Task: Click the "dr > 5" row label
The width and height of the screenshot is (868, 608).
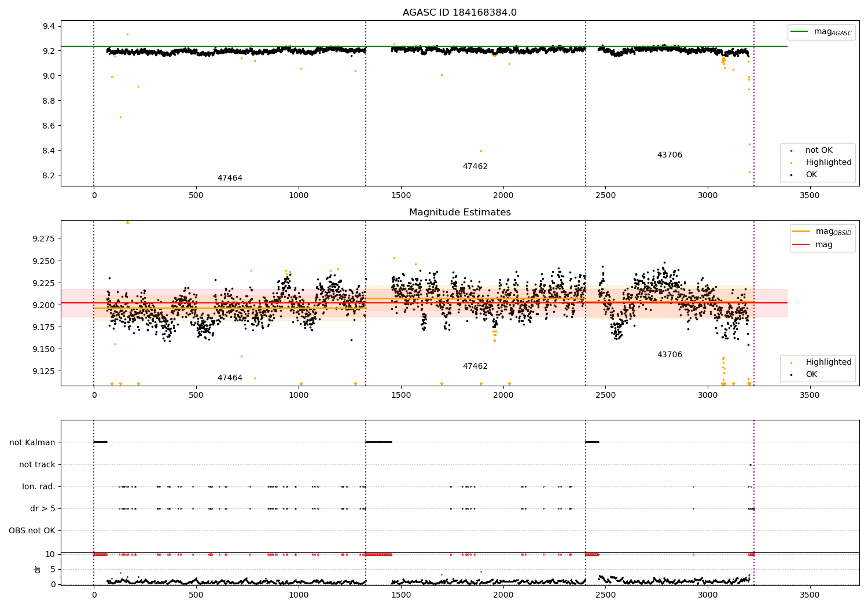Action: 43,509
